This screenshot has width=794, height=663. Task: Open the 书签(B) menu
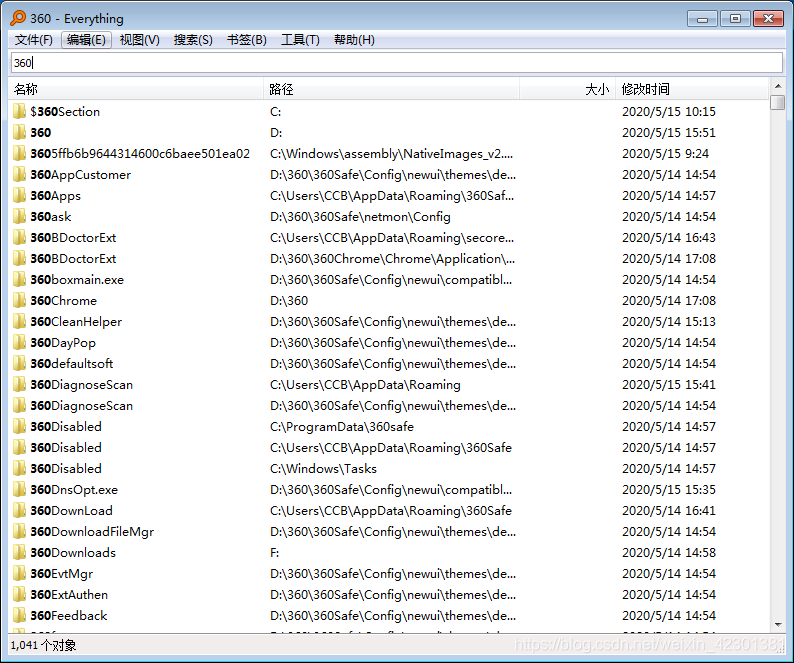click(x=247, y=40)
